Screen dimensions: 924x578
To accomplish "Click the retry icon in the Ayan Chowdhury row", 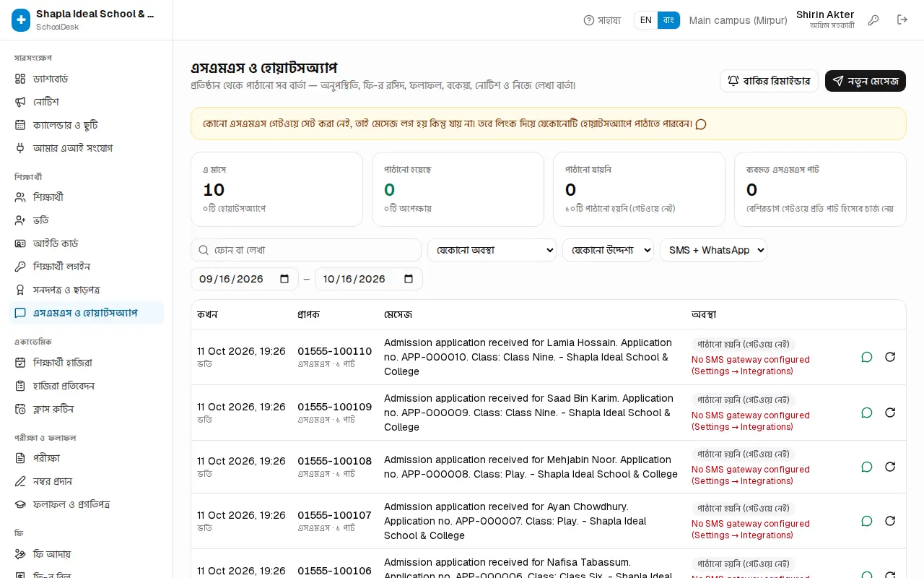I will pyautogui.click(x=890, y=521).
